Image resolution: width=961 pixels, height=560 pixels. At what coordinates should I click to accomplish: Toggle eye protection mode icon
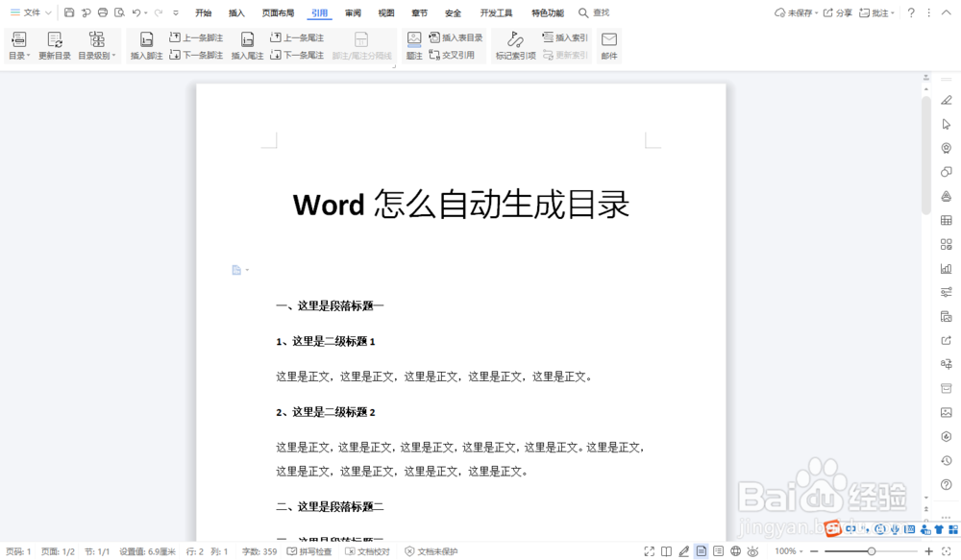coord(752,551)
